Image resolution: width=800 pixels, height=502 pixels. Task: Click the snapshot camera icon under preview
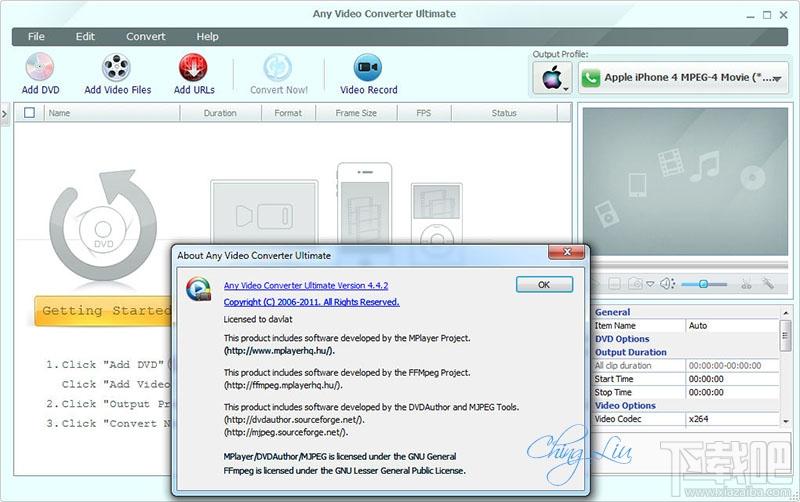[635, 284]
